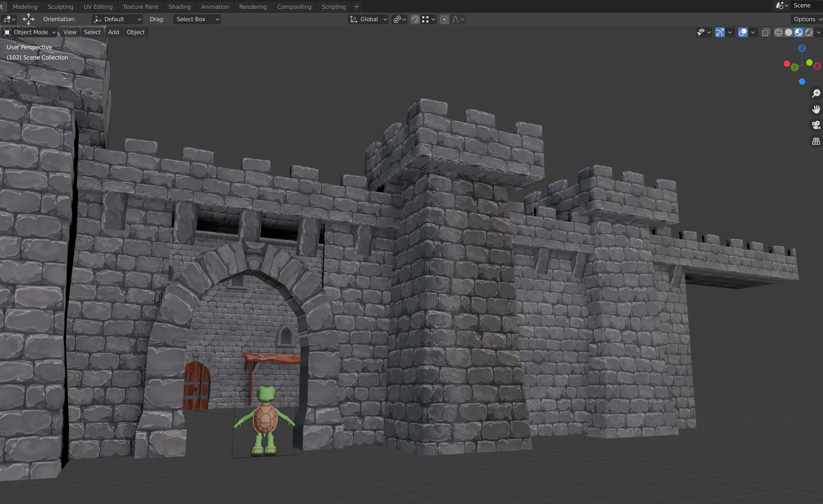Click the wooden door inside the gate
823x504 pixels.
tap(196, 386)
